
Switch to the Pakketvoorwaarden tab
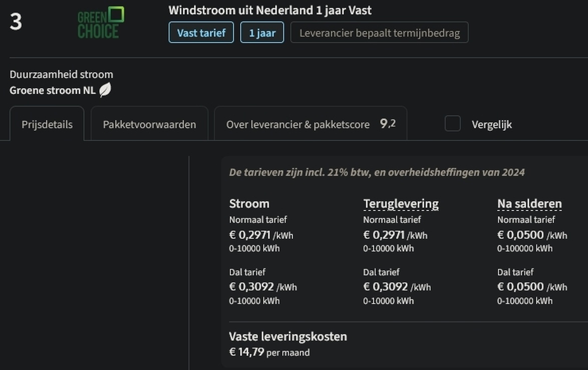[x=149, y=124]
